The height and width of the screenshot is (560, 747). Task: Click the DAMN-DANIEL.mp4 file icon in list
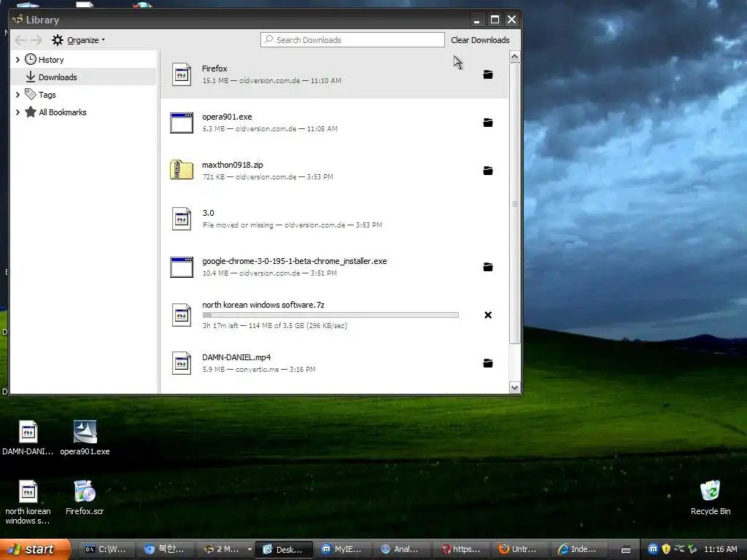pyautogui.click(x=182, y=363)
